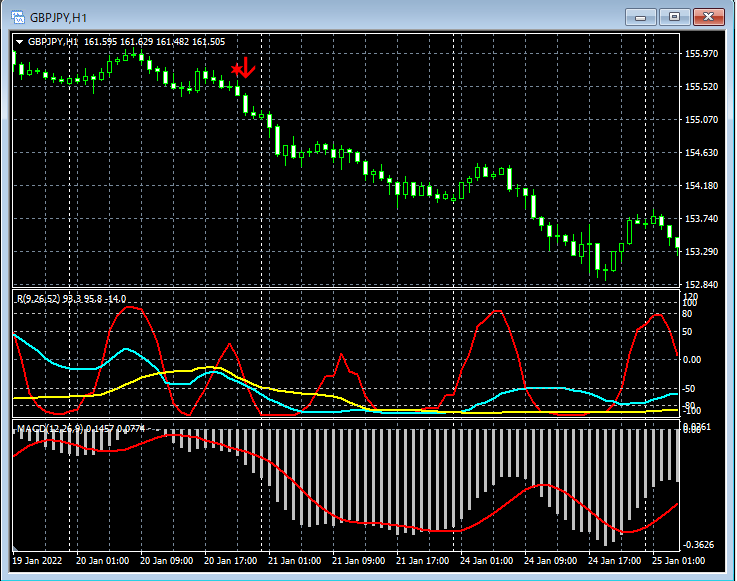Click the 25 Jan 01:00 time label

coord(678,561)
